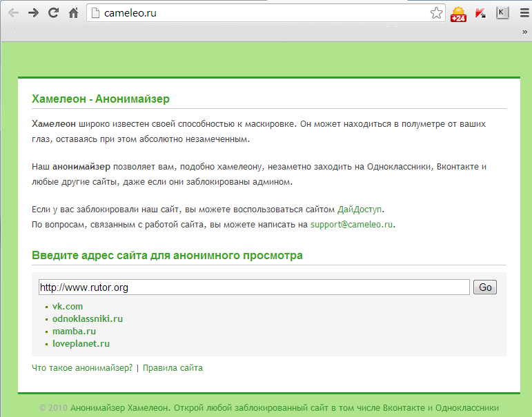Focus the address bar showing cameleo.ru

[265, 13]
